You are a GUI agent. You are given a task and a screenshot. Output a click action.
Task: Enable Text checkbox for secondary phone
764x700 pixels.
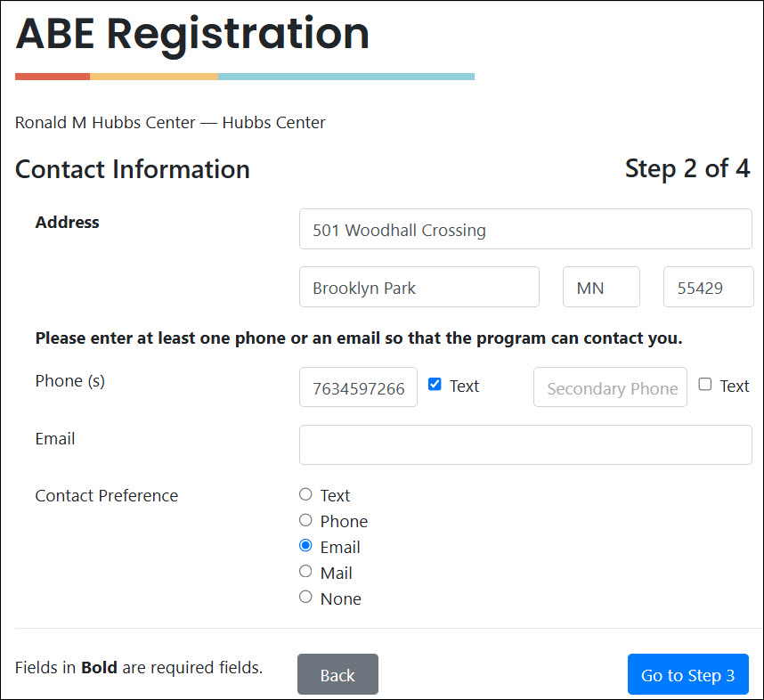pos(705,385)
